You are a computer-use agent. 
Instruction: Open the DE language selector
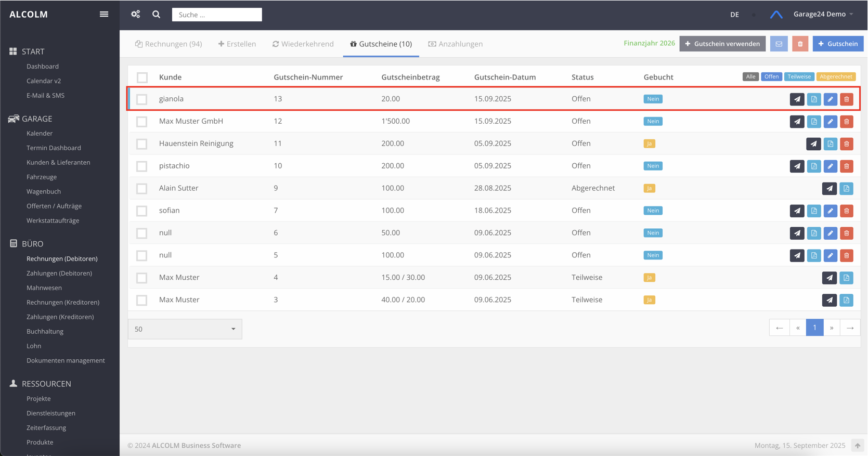[x=734, y=15]
